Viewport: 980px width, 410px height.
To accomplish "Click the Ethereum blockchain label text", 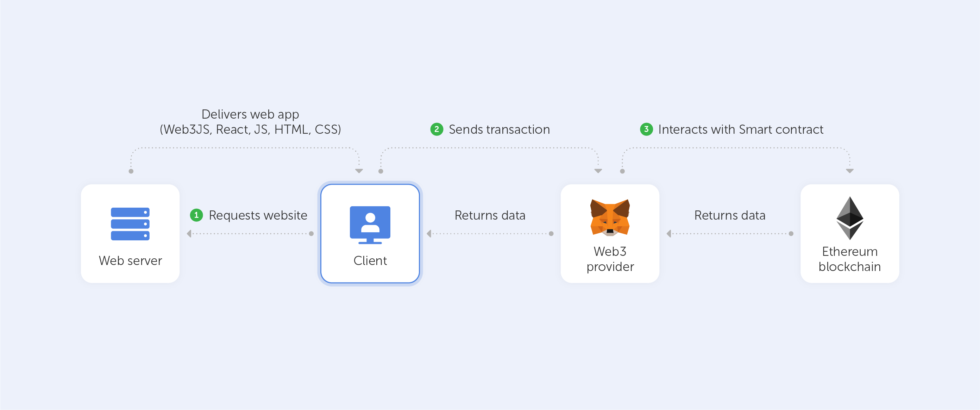I will click(849, 259).
